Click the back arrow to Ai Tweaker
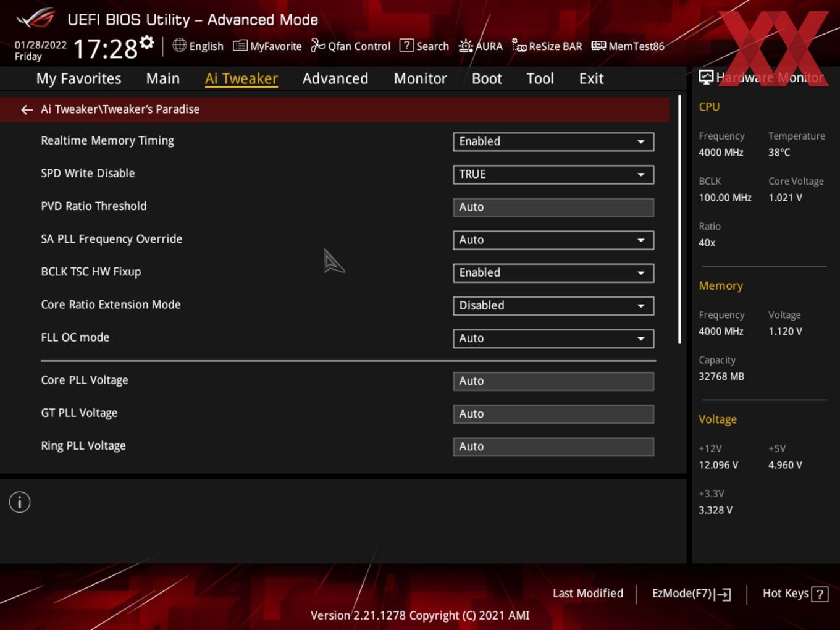The width and height of the screenshot is (840, 630). tap(27, 109)
